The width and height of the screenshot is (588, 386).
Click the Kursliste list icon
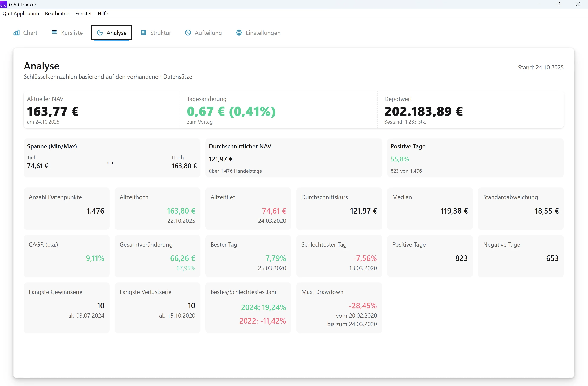pyautogui.click(x=55, y=32)
